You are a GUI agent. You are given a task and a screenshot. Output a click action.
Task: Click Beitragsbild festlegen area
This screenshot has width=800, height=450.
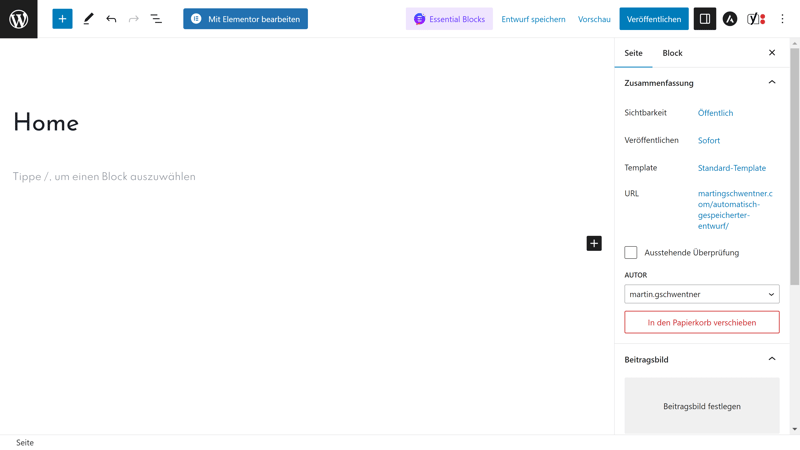point(702,406)
